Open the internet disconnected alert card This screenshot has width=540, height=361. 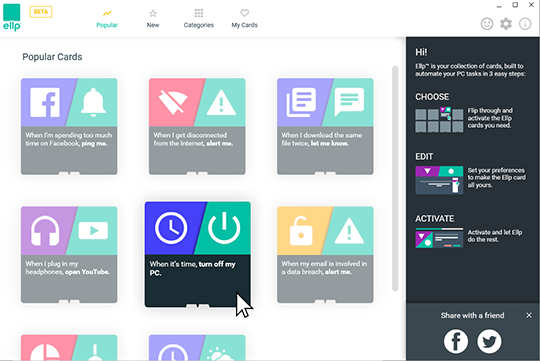click(197, 126)
